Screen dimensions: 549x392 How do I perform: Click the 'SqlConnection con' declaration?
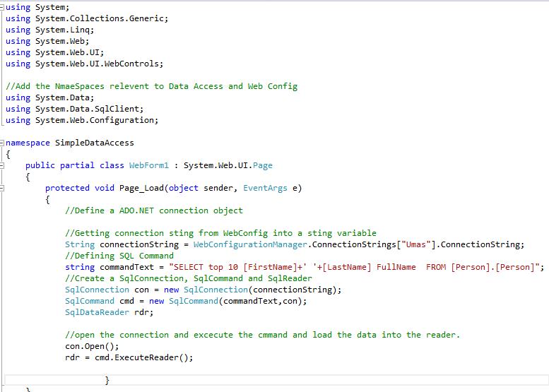pyautogui.click(x=107, y=290)
